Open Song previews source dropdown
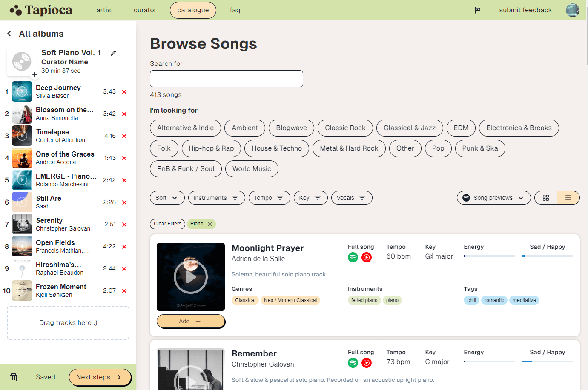Image resolution: width=588 pixels, height=390 pixels. pyautogui.click(x=494, y=198)
